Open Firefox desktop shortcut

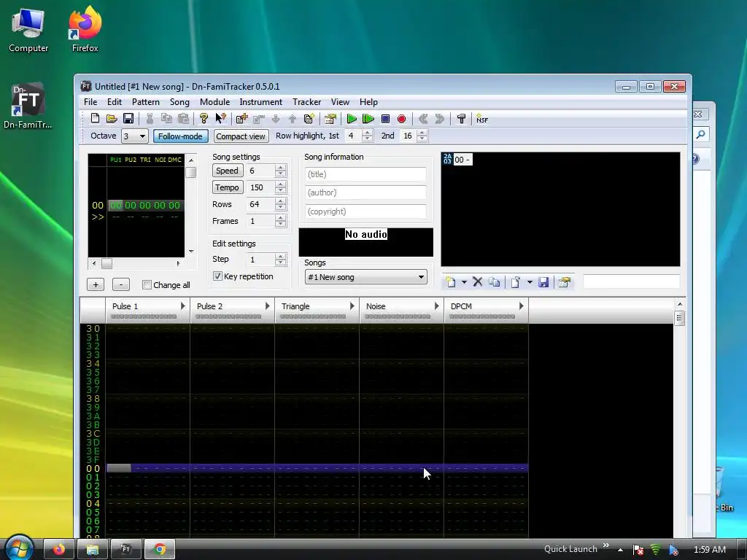click(85, 29)
